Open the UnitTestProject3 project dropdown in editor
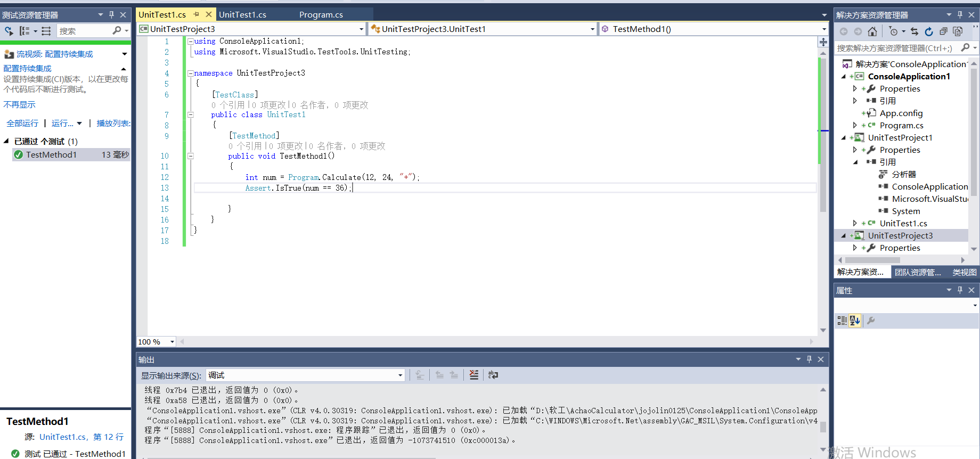 point(362,29)
